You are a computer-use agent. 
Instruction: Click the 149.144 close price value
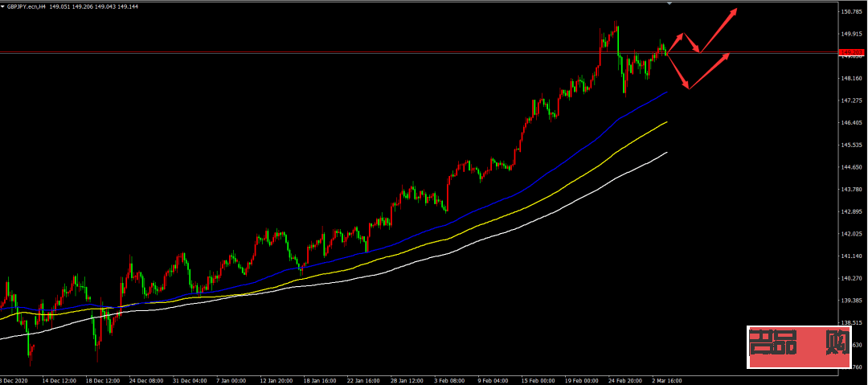[127, 6]
